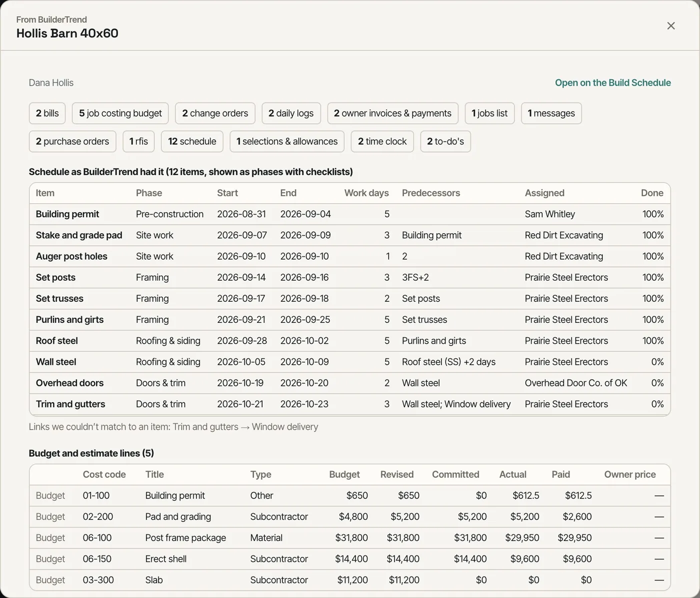Select the 2 bills chip

click(x=47, y=113)
